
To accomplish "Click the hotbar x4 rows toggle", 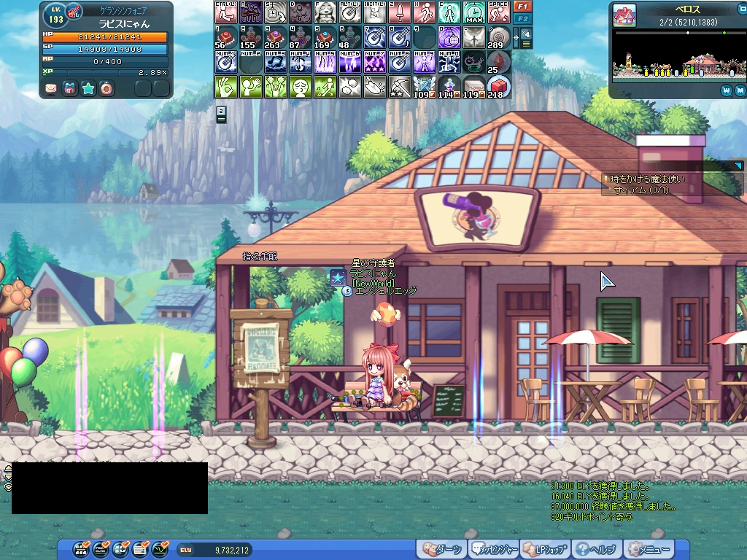I will point(526,34).
